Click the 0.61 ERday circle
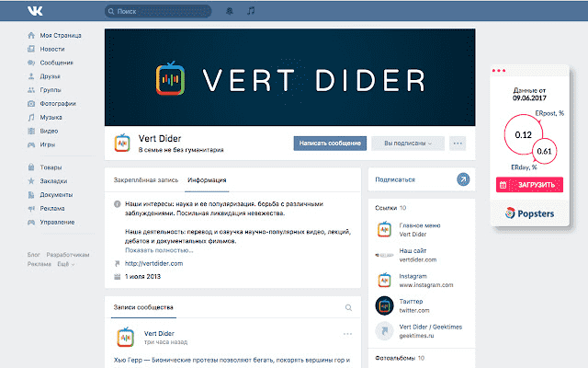Image resolution: width=588 pixels, height=368 pixels. pyautogui.click(x=545, y=151)
